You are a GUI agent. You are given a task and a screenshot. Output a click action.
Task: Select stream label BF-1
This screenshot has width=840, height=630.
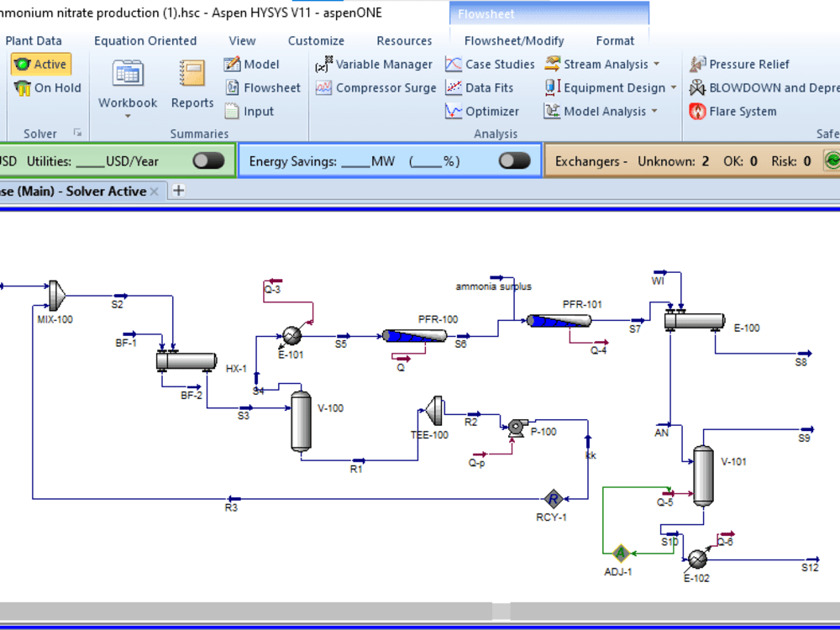click(x=126, y=343)
